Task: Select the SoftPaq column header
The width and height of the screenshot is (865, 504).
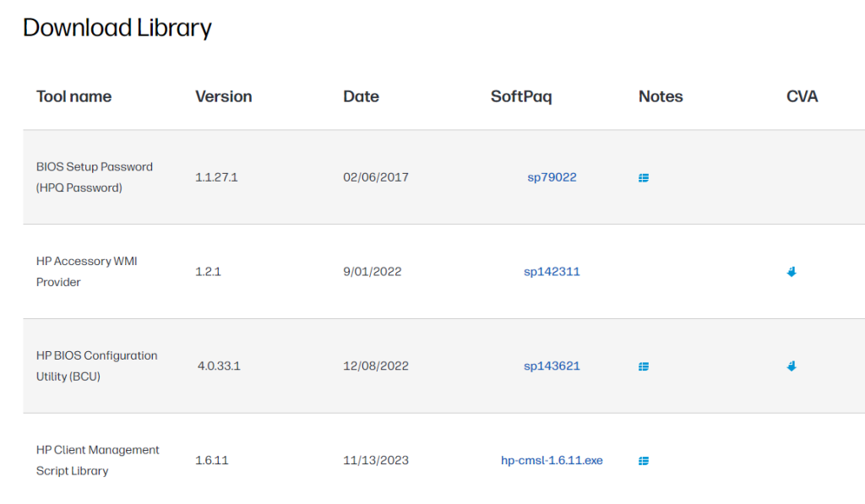Action: [x=521, y=96]
